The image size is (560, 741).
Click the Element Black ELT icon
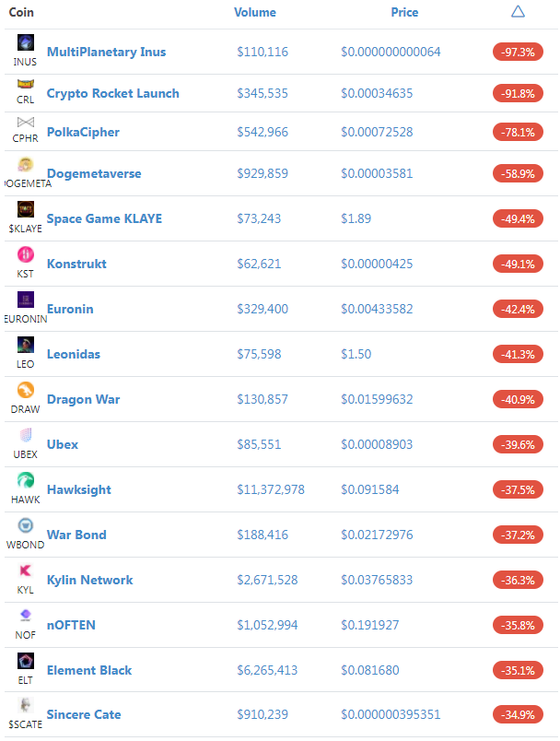(26, 661)
